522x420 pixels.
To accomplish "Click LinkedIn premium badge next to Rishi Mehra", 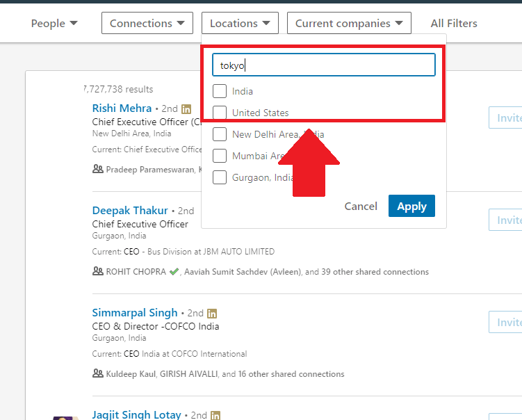I will pos(186,109).
